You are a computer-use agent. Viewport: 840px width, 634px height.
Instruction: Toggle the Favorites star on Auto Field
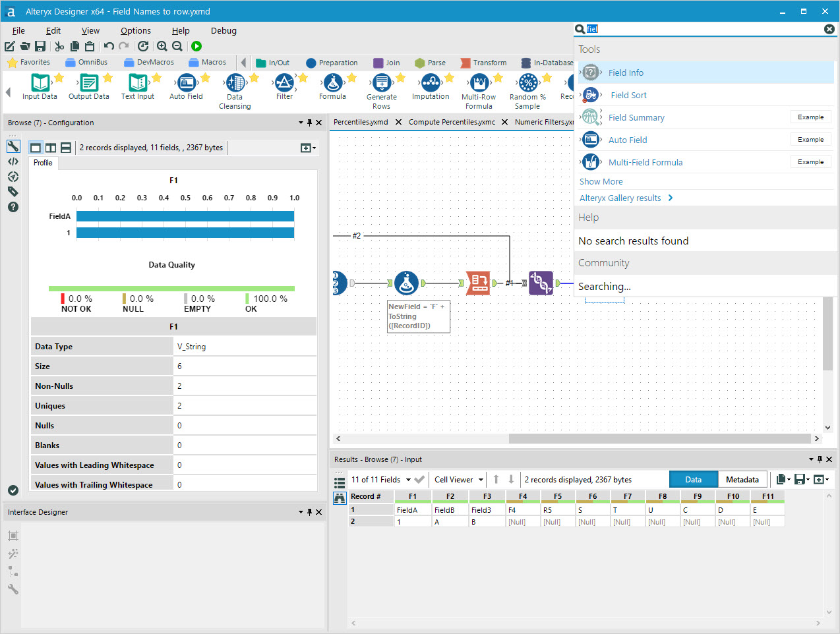pos(205,78)
